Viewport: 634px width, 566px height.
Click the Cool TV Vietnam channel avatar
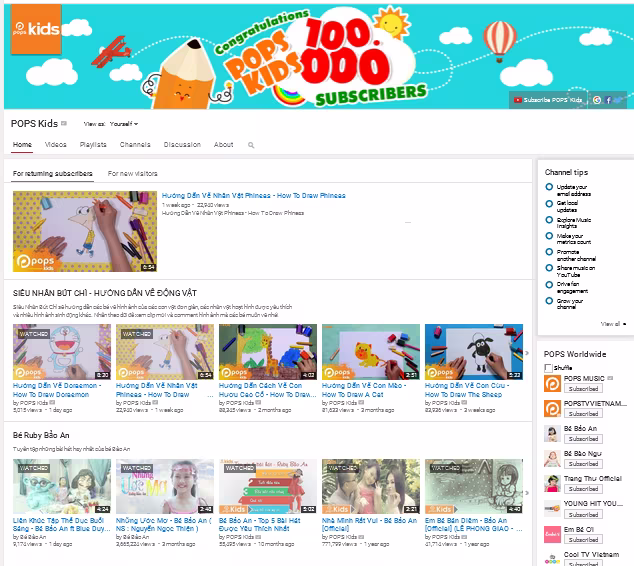[x=552, y=559]
